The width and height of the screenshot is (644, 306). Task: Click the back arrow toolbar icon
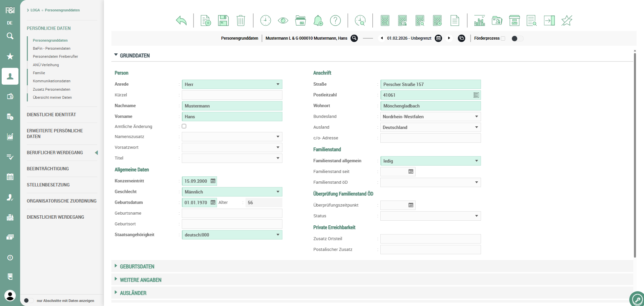click(181, 20)
